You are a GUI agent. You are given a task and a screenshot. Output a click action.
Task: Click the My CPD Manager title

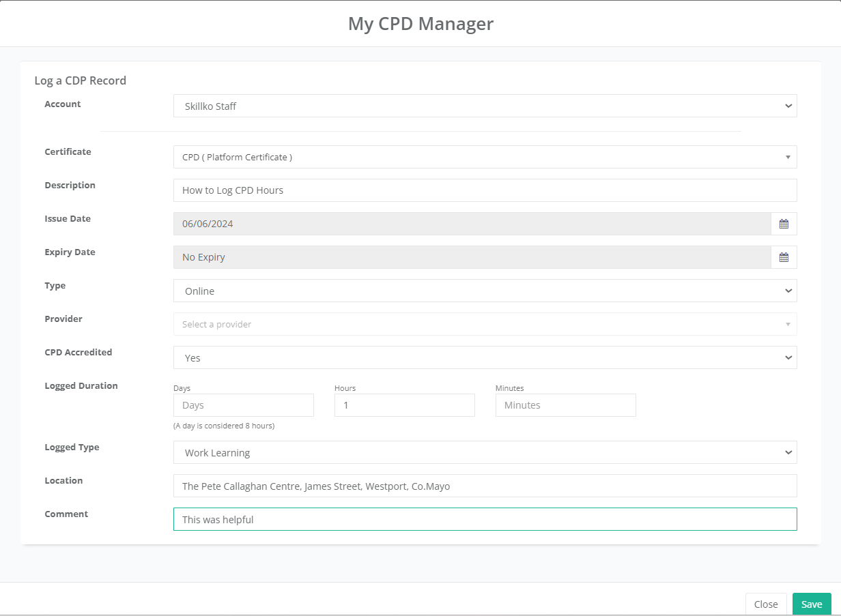pyautogui.click(x=420, y=24)
